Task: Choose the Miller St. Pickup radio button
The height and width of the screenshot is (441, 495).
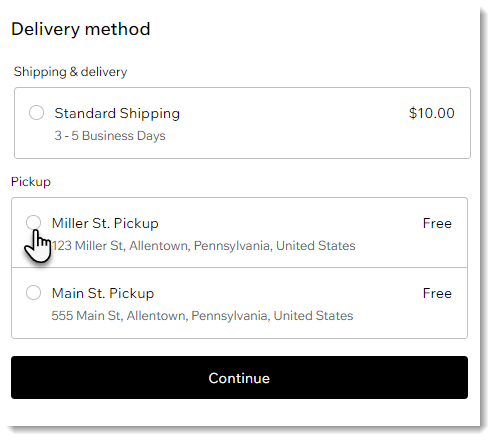Action: point(33,223)
